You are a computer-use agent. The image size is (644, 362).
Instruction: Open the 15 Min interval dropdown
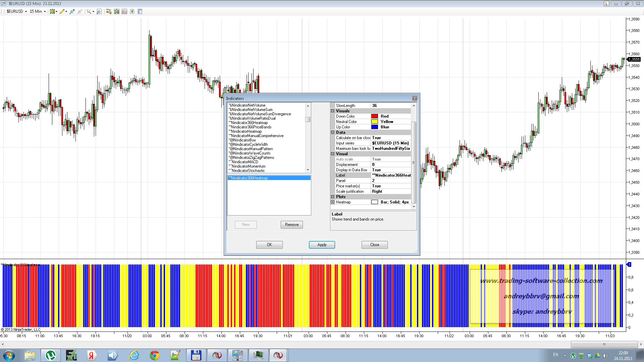(x=38, y=11)
